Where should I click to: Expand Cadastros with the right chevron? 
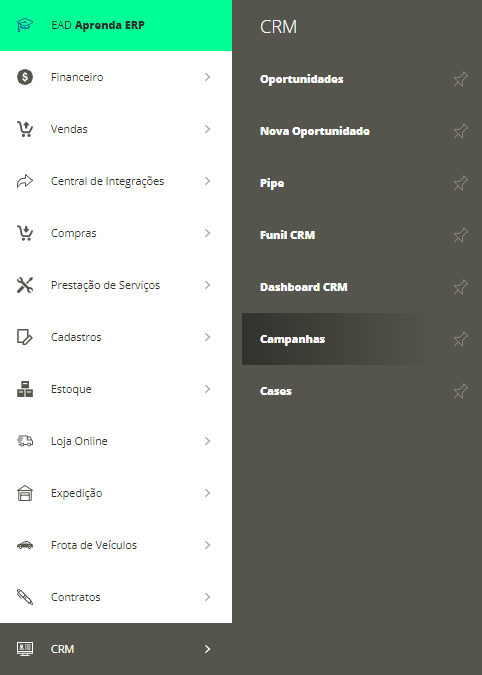207,337
